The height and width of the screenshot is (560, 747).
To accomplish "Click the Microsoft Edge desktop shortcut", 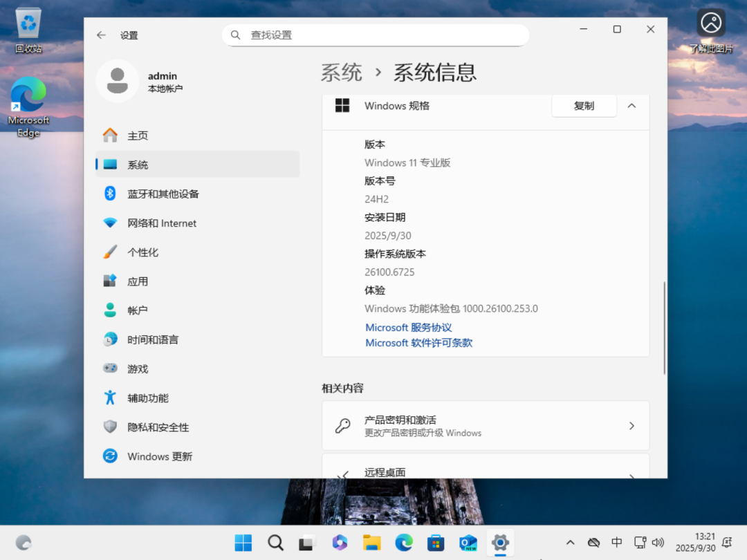I will pyautogui.click(x=28, y=108).
